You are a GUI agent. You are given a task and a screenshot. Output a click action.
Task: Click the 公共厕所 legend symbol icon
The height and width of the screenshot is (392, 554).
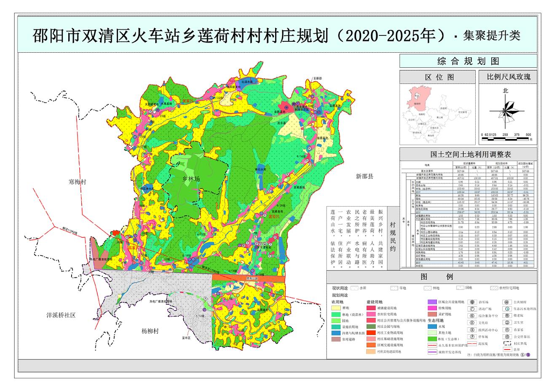507,302
